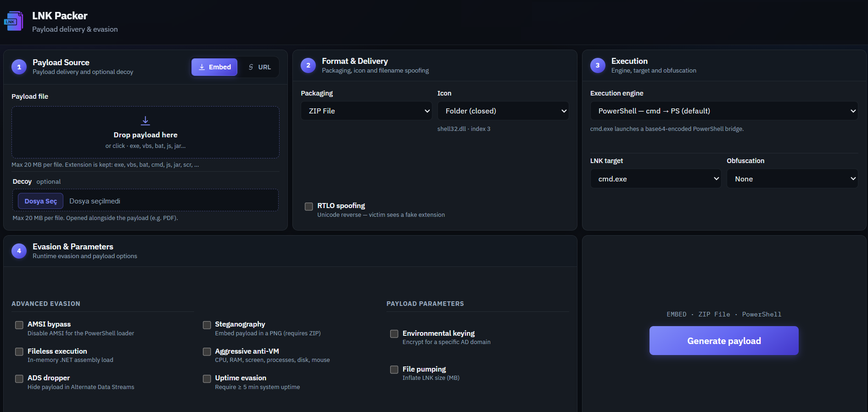
Task: Click the 'Payload Source' section heading
Action: point(61,62)
